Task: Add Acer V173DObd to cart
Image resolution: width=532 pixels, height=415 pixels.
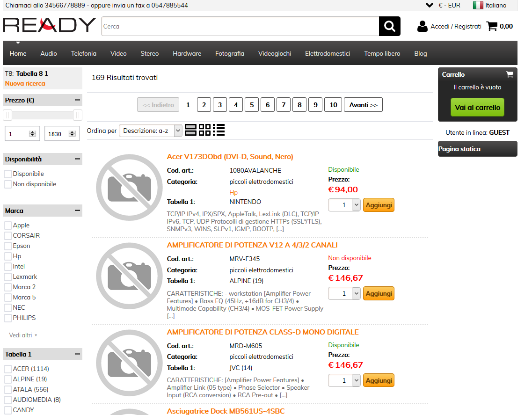Action: coord(379,205)
